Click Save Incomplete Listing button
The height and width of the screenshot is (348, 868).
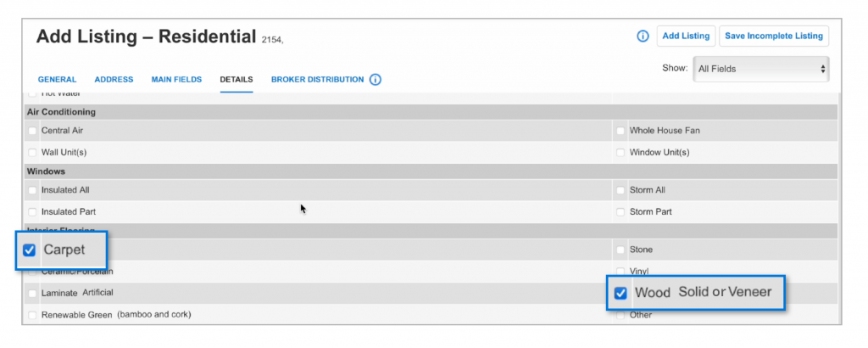[774, 36]
